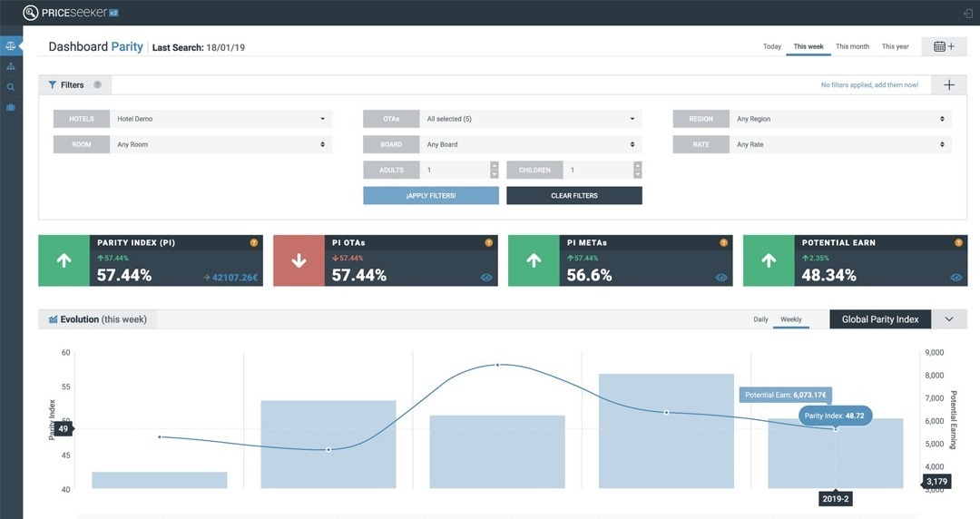Viewport: 980px width, 519px height.
Task: Switch chart to Weekly view
Action: [x=790, y=319]
